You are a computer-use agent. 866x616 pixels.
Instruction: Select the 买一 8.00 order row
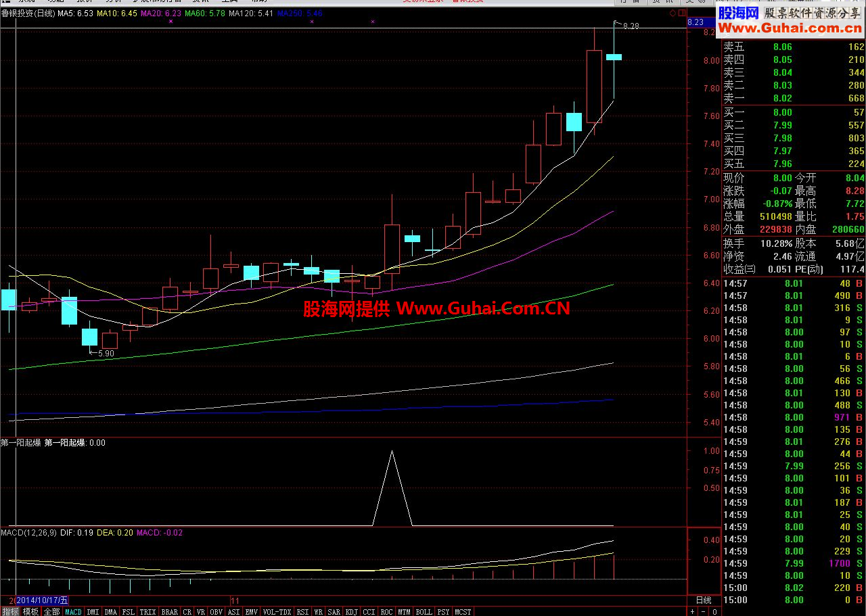pyautogui.click(x=793, y=112)
